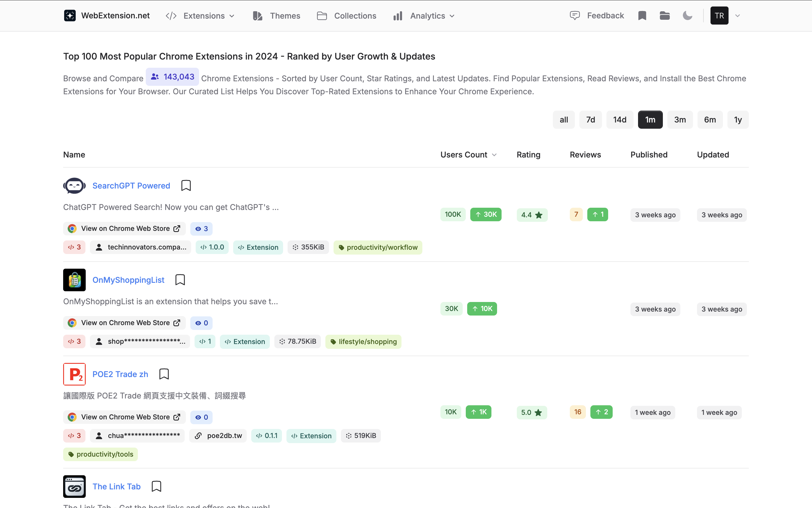Viewport: 812px width, 508px height.
Task: Click the 78.75KiB size badge
Action: (x=298, y=342)
